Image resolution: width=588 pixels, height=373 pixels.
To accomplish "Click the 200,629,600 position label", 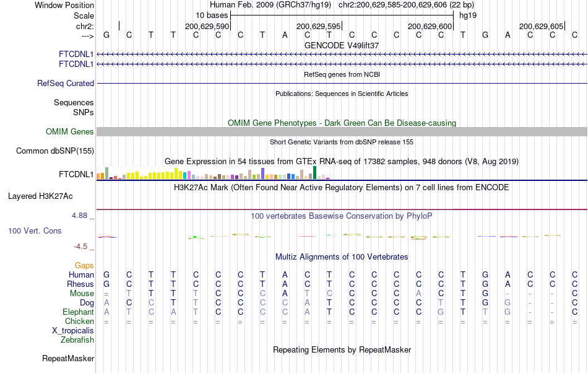I will [430, 26].
